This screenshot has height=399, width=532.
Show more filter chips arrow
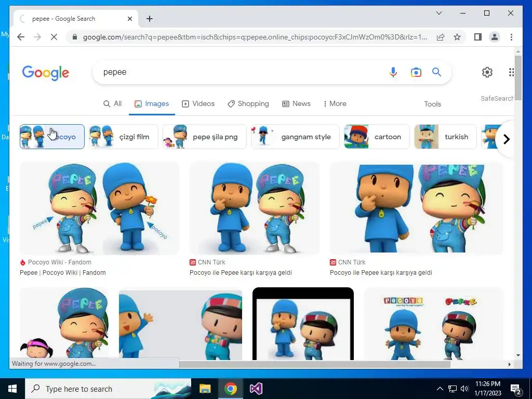[506, 139]
